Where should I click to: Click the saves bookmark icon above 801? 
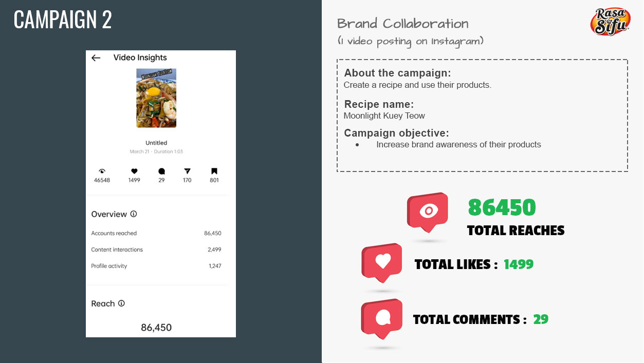click(214, 171)
